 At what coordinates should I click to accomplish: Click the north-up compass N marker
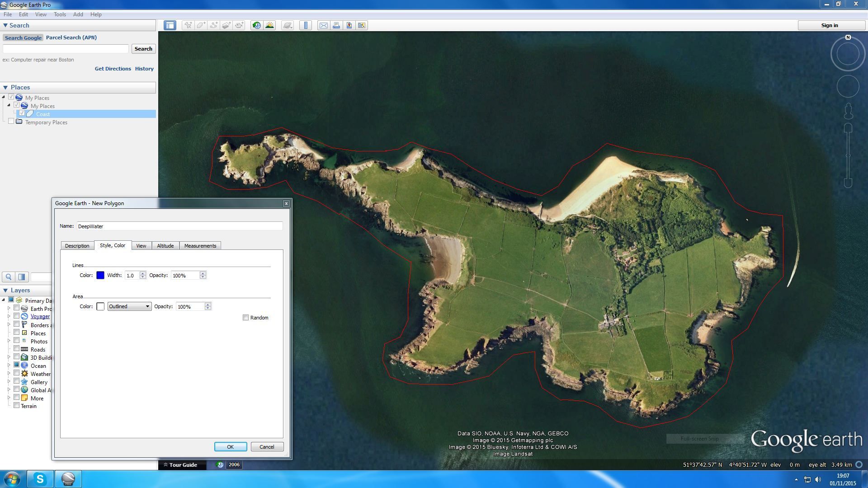coord(848,38)
